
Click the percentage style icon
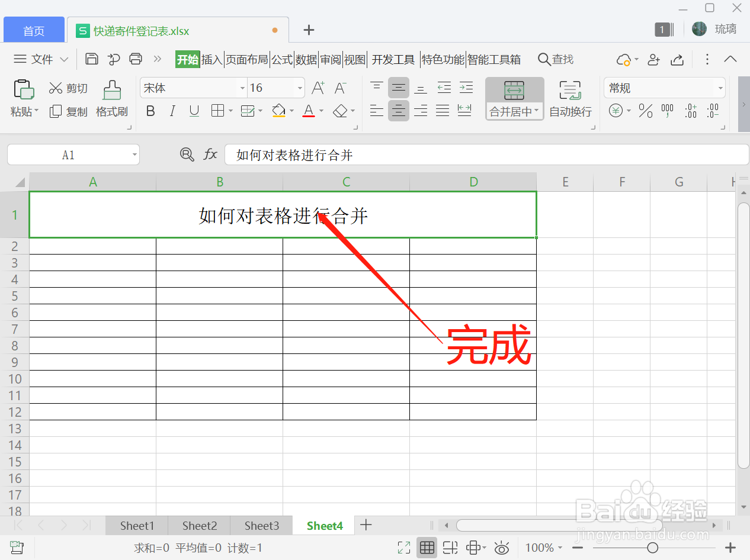pos(645,110)
